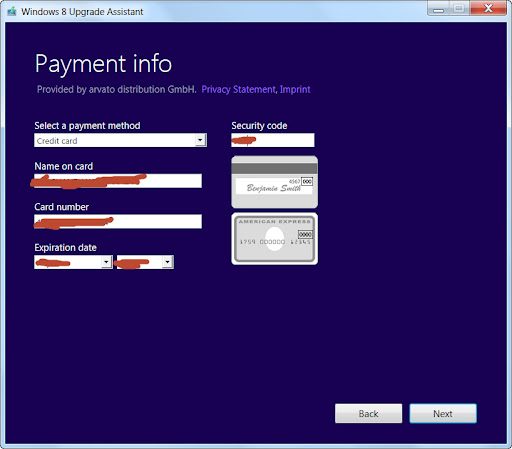Close the Upgrade Assistant window
Viewport: 512px width, 449px height.
[489, 8]
